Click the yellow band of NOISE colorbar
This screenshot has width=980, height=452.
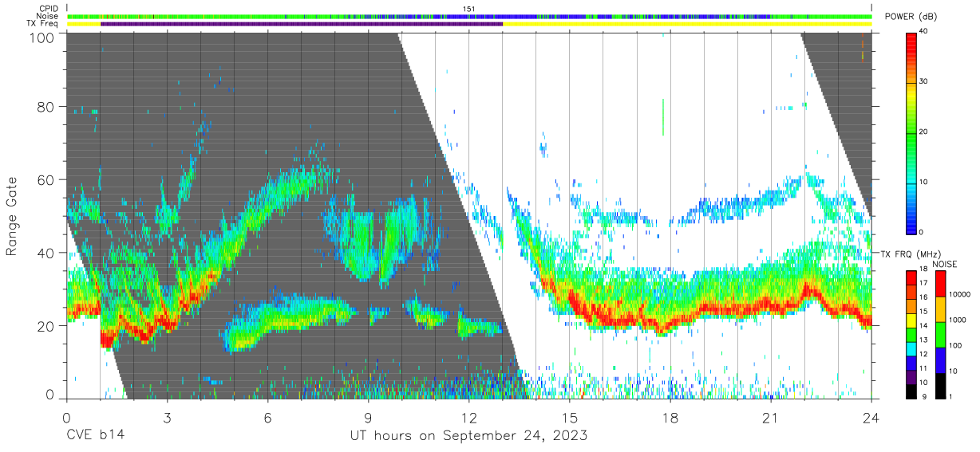coord(941,309)
